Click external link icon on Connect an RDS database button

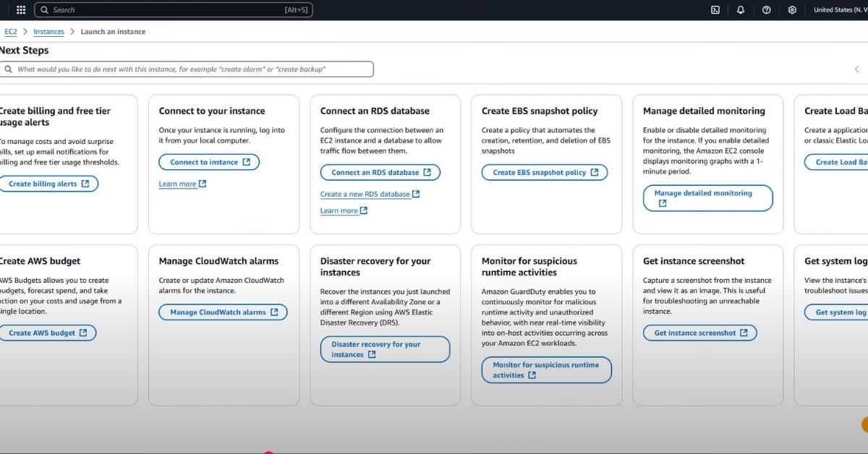427,172
